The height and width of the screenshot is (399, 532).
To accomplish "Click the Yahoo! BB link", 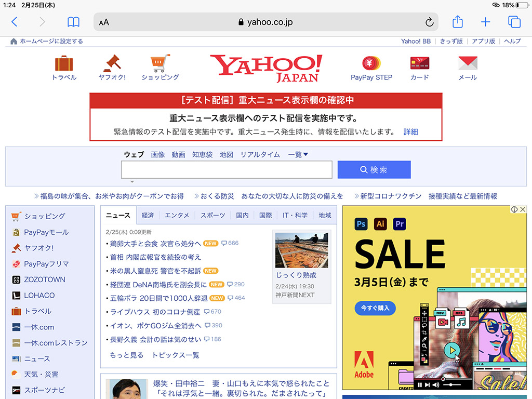I will (x=416, y=42).
